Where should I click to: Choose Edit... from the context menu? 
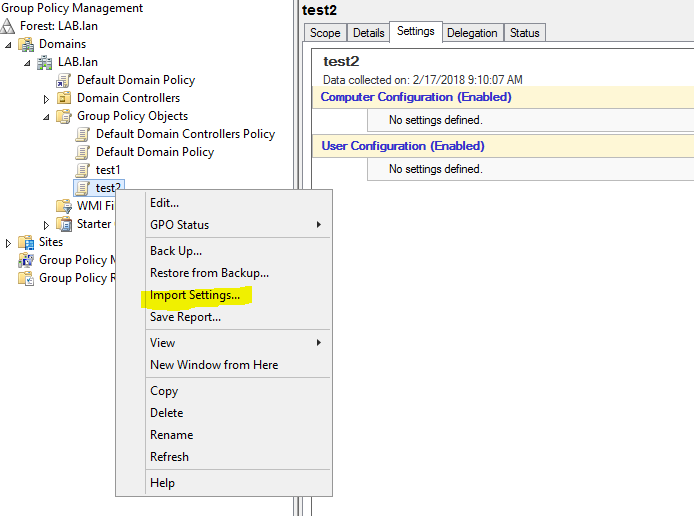click(224, 203)
